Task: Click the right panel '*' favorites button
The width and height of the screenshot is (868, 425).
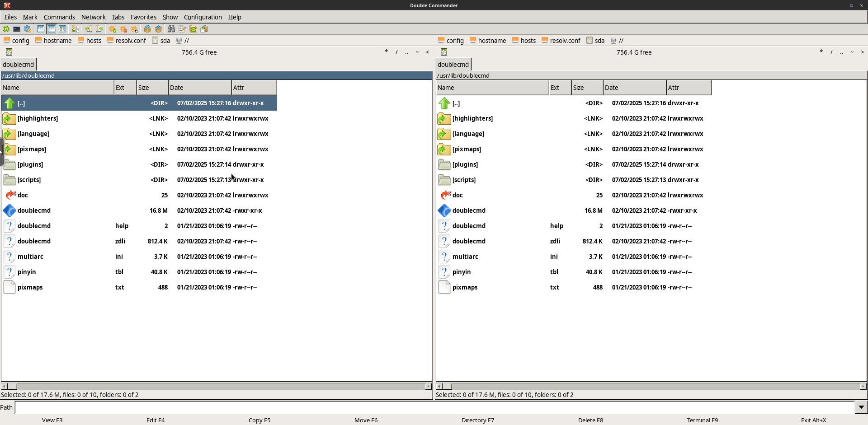Action: click(821, 52)
